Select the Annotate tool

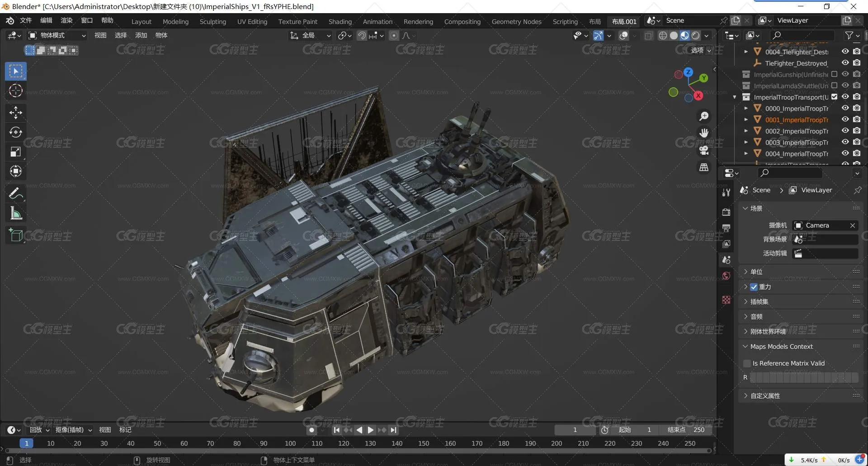click(x=16, y=194)
